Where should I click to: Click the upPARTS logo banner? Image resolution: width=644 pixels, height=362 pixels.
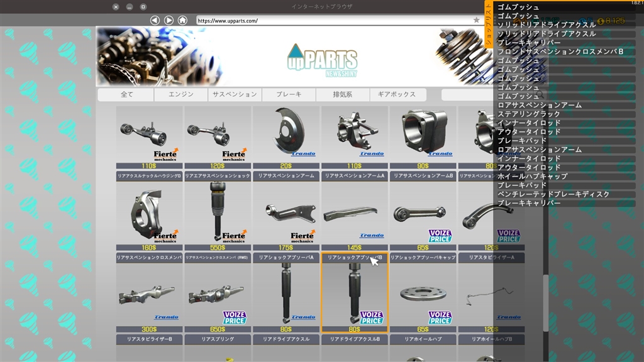pos(322,62)
